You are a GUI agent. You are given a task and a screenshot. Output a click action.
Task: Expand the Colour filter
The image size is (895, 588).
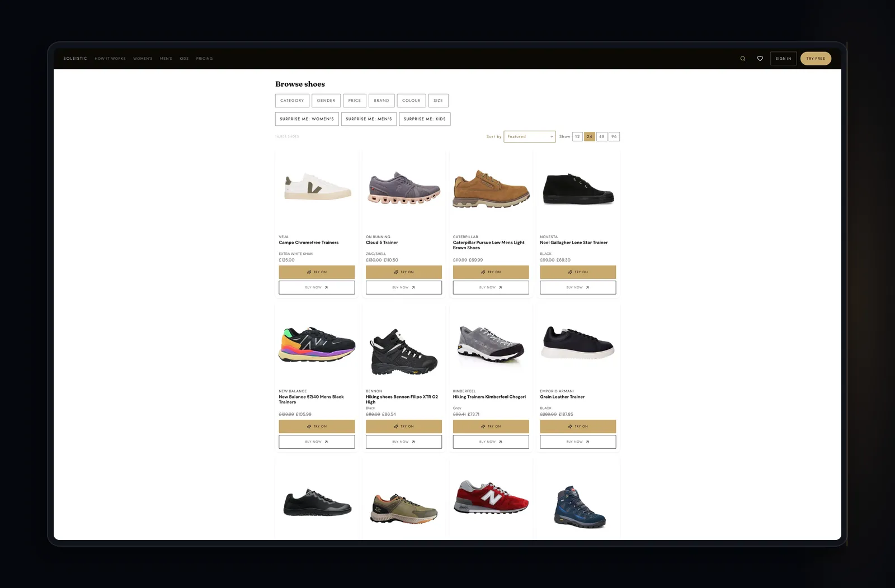[x=411, y=101]
